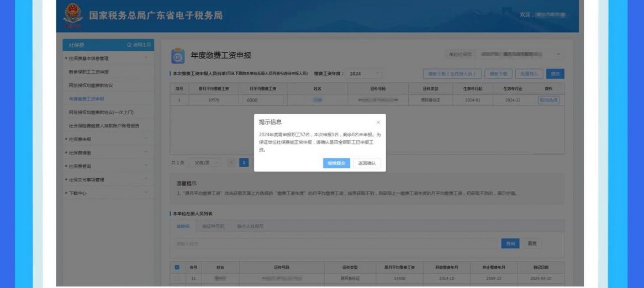Click the 年度缴费工资申报 page icon
This screenshot has width=644, height=288.
(178, 56)
